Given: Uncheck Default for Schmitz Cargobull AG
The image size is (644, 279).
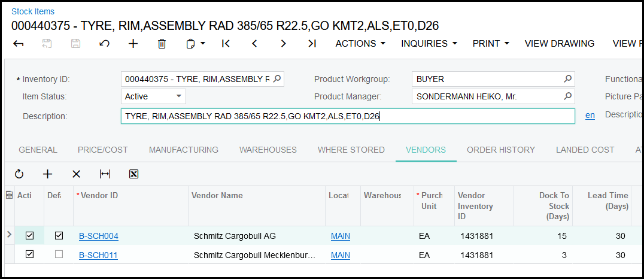Looking at the screenshot, I should (x=59, y=236).
